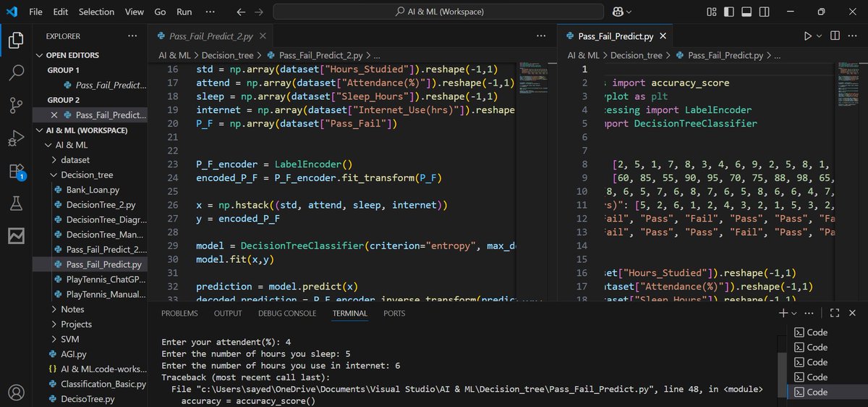Click the workspace search command bar
Screen dimensions: 868x407
[x=439, y=12]
